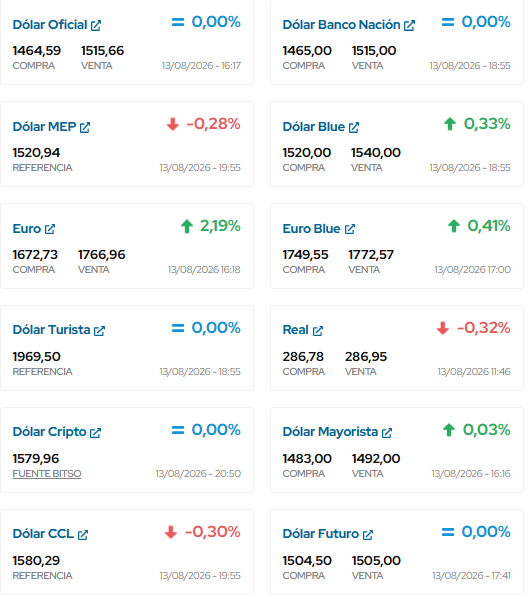
Task: Open the Dólar CCL external link icon
Action: coord(83,535)
